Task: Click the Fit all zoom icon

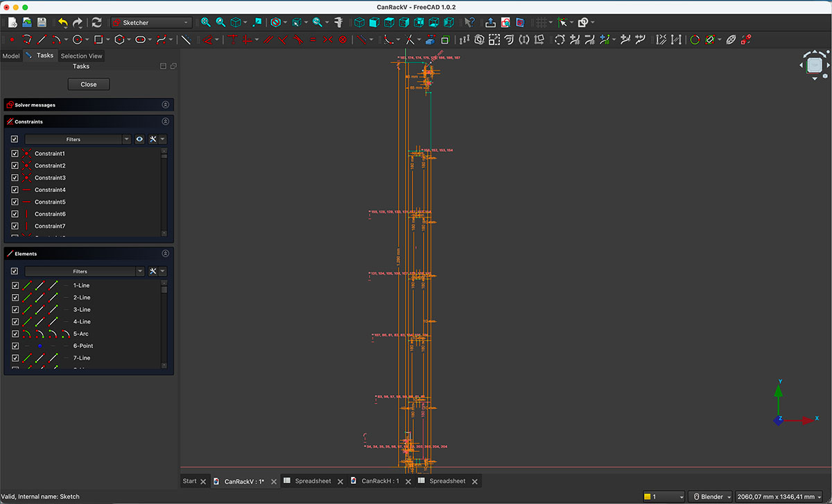Action: (205, 23)
